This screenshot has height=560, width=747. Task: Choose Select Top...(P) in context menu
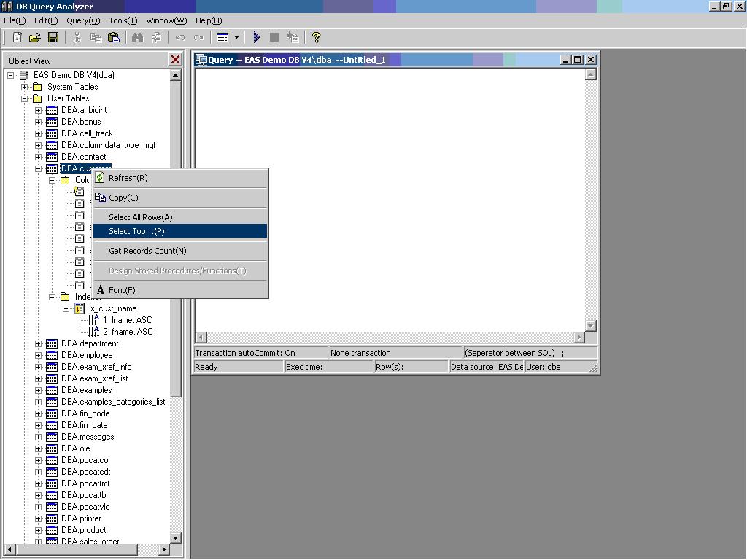point(180,231)
